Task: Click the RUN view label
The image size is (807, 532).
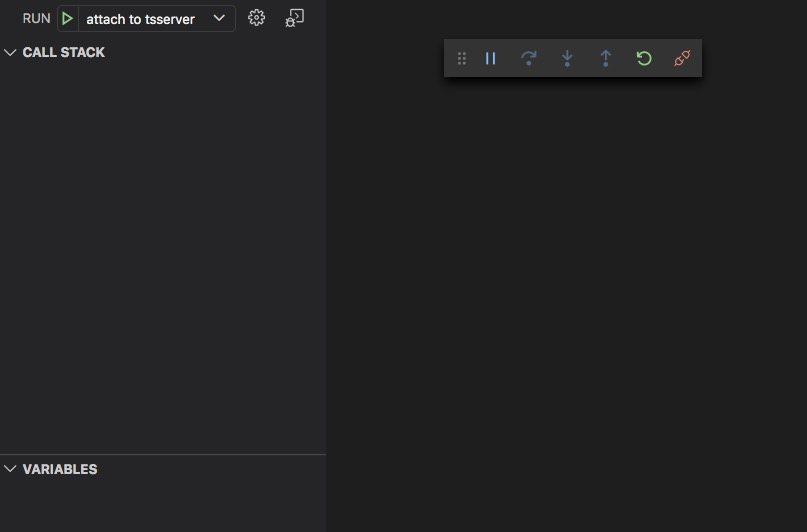Action: click(37, 19)
